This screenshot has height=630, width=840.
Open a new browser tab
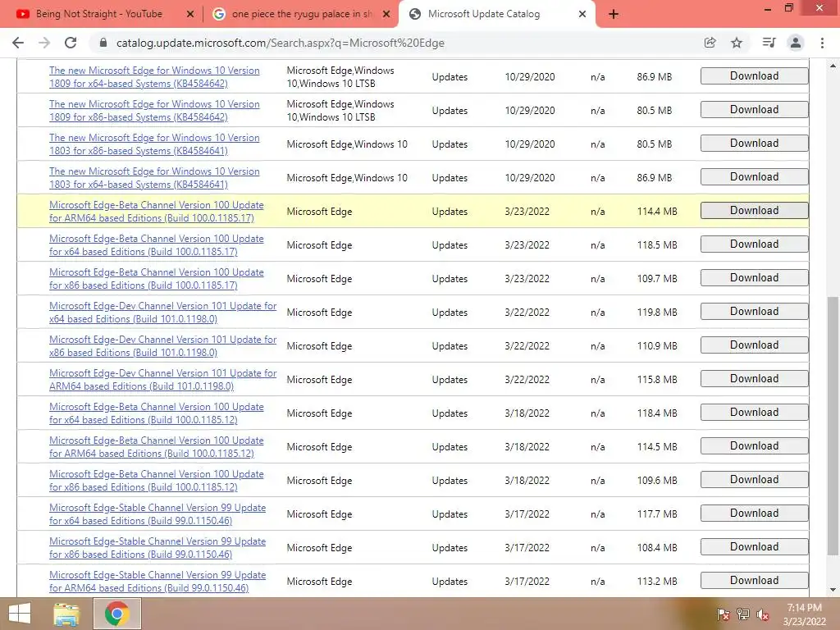tap(614, 15)
